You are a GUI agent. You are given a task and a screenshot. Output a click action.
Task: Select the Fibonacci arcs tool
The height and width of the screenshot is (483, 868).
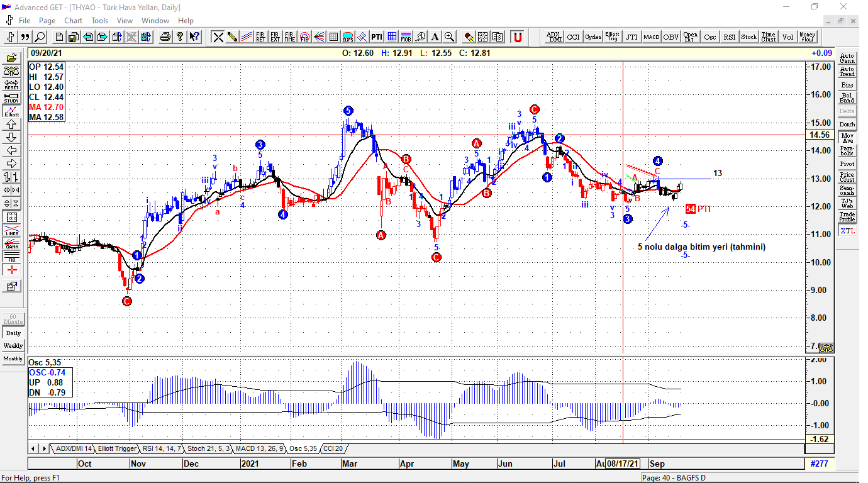[304, 36]
